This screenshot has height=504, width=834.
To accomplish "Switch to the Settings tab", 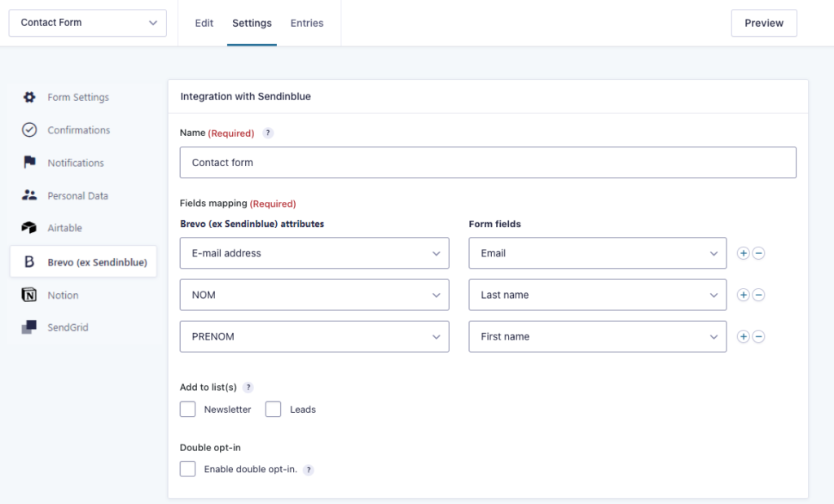I will (252, 23).
